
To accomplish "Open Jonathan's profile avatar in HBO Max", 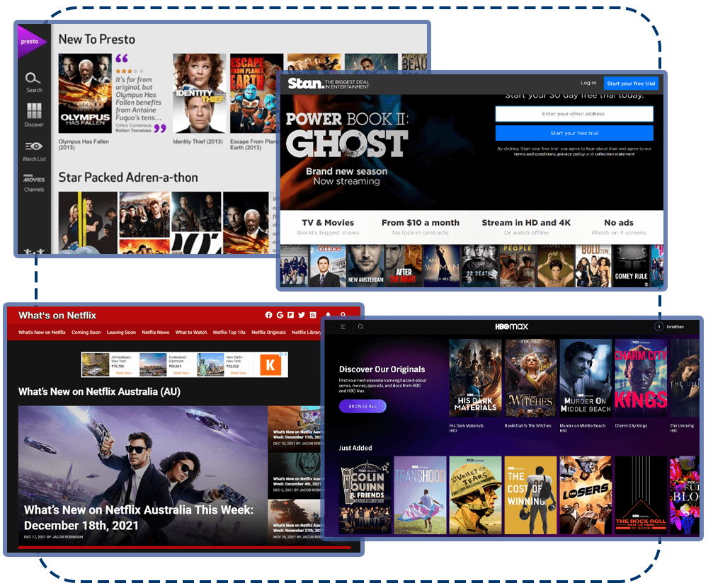I will [659, 327].
